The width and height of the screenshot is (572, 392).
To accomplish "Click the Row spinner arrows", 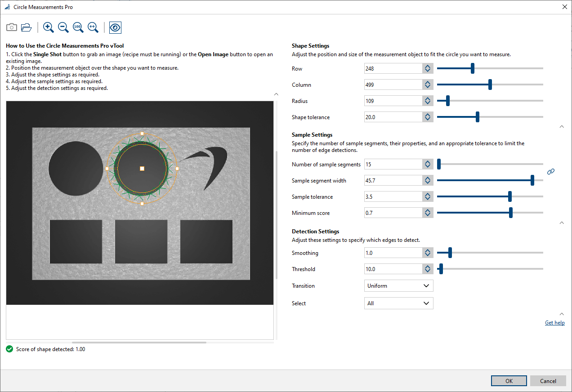I will 428,69.
